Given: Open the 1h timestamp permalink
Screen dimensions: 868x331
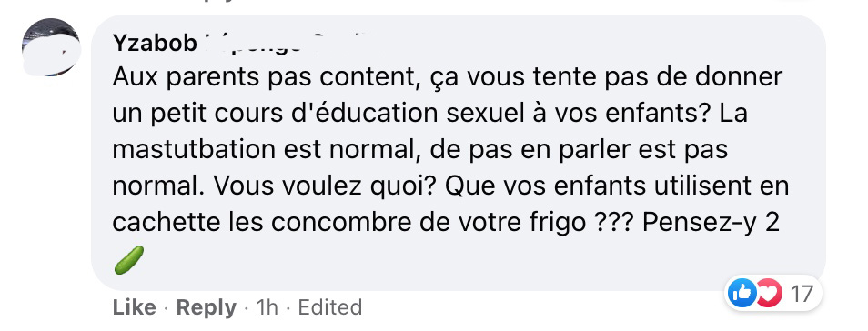Looking at the screenshot, I should pos(267,307).
